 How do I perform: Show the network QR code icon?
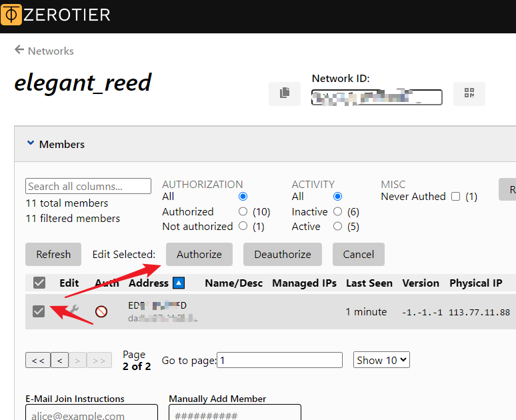click(x=469, y=93)
